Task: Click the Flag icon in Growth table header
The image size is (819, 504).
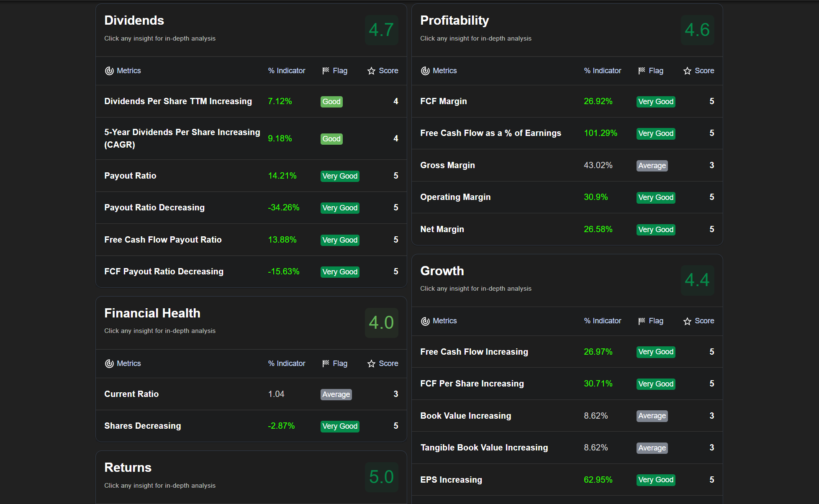Action: click(642, 321)
